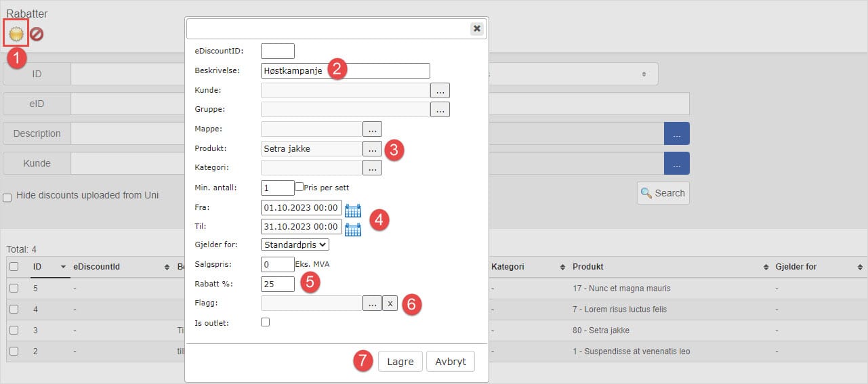Enable the Pris per sett checkbox
The height and width of the screenshot is (384, 868).
coord(299,187)
